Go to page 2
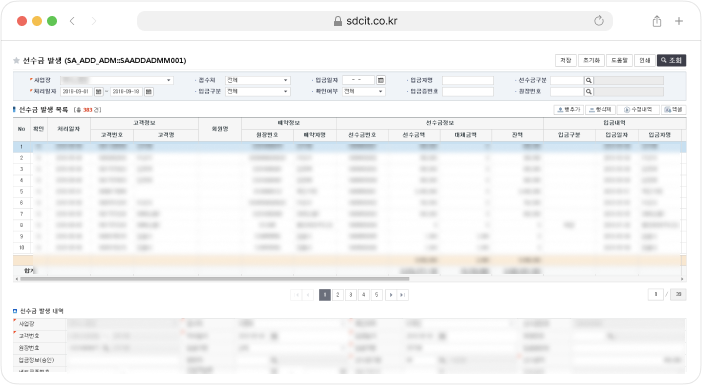This screenshot has width=702, height=385. pyautogui.click(x=338, y=295)
